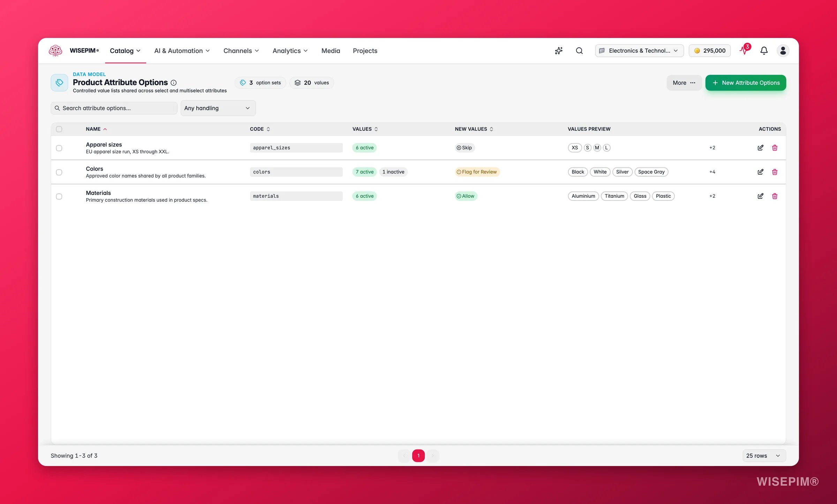Click the Aluminium value chip
The width and height of the screenshot is (837, 504).
click(583, 196)
